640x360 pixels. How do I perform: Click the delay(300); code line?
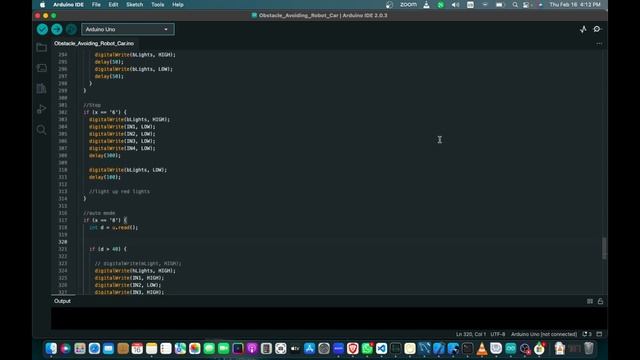coord(104,156)
